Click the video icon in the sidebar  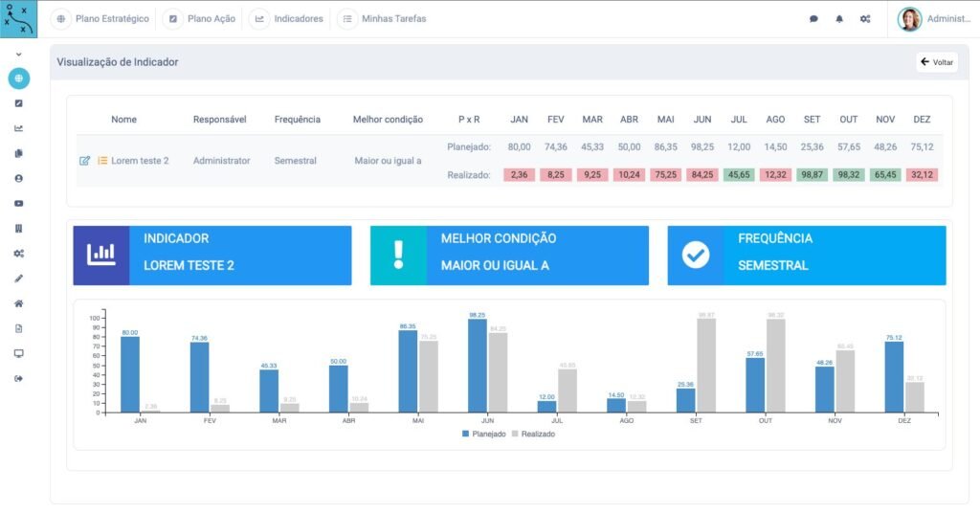pos(19,203)
